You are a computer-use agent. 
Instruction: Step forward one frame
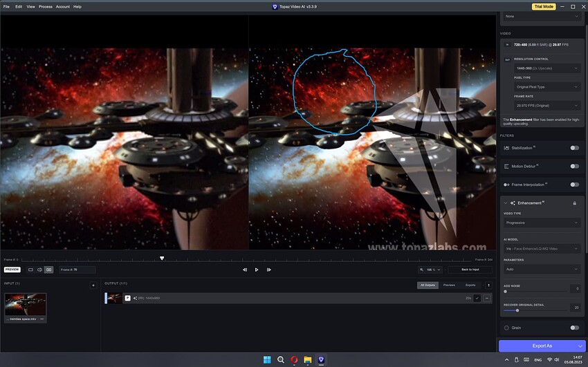(269, 270)
